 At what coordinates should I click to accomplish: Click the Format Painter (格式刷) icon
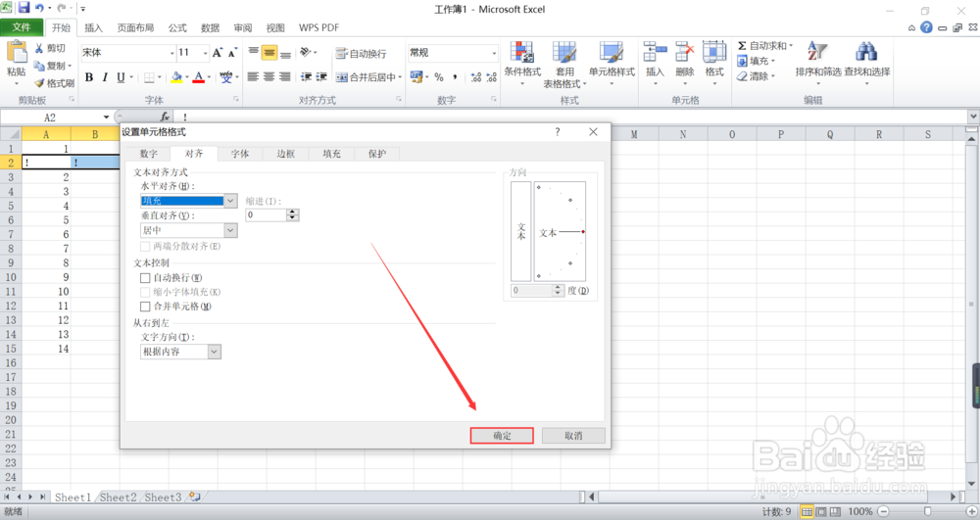[39, 83]
